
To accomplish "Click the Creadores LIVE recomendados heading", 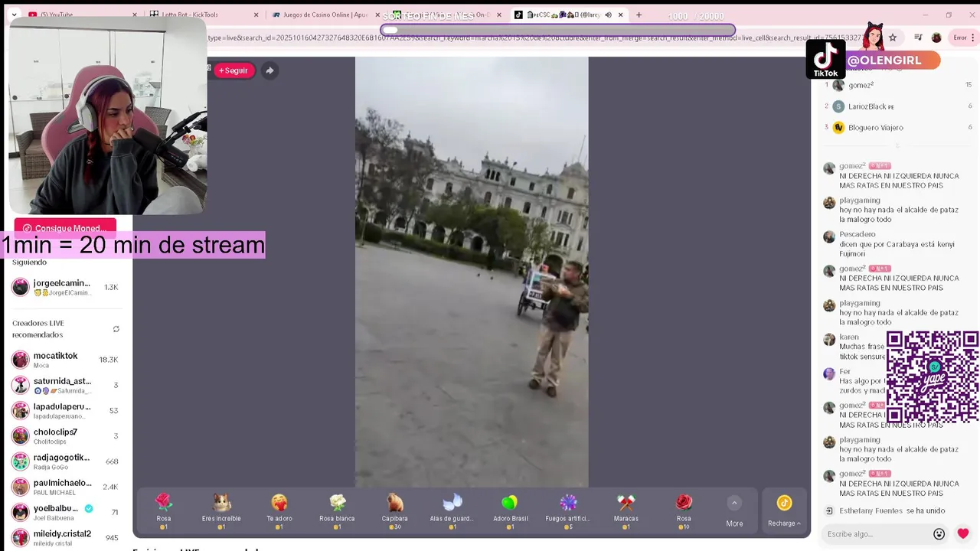I will pos(38,329).
